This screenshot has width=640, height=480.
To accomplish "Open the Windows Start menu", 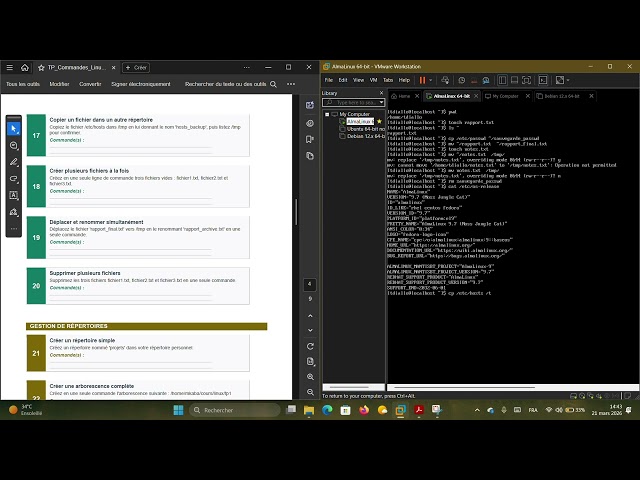I will pyautogui.click(x=178, y=410).
